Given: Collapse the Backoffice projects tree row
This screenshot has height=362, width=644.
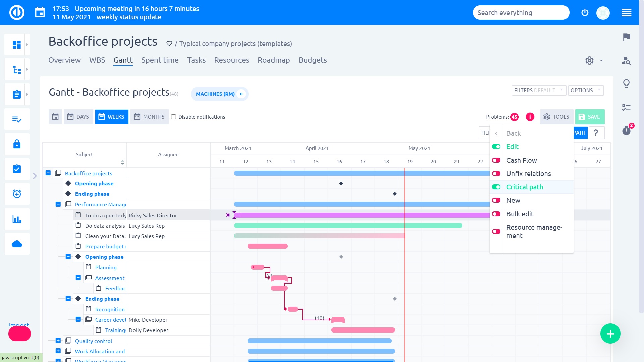Looking at the screenshot, I should click(x=48, y=173).
